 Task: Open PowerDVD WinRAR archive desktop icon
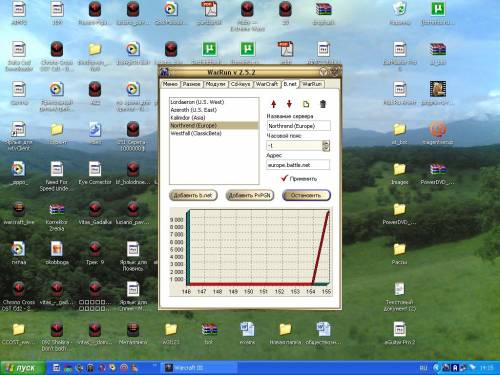(x=438, y=174)
